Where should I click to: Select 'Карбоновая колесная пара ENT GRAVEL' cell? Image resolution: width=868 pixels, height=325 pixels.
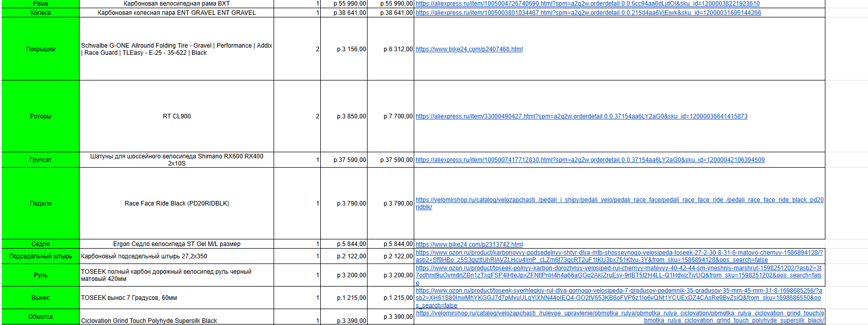tap(177, 13)
